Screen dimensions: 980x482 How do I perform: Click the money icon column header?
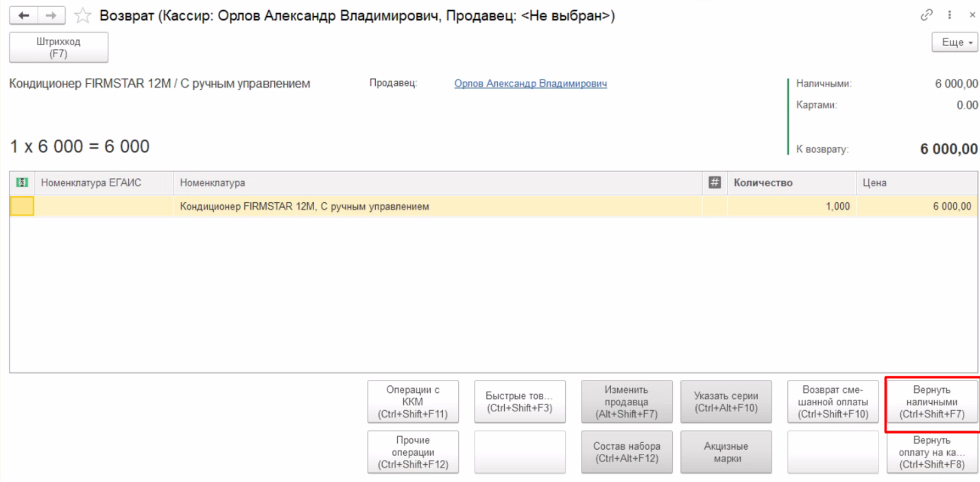pyautogui.click(x=22, y=183)
